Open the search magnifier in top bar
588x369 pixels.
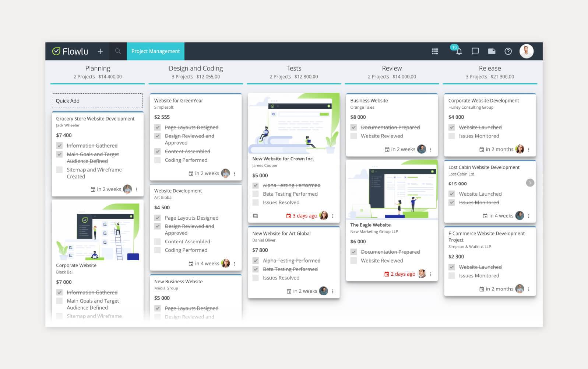click(118, 51)
